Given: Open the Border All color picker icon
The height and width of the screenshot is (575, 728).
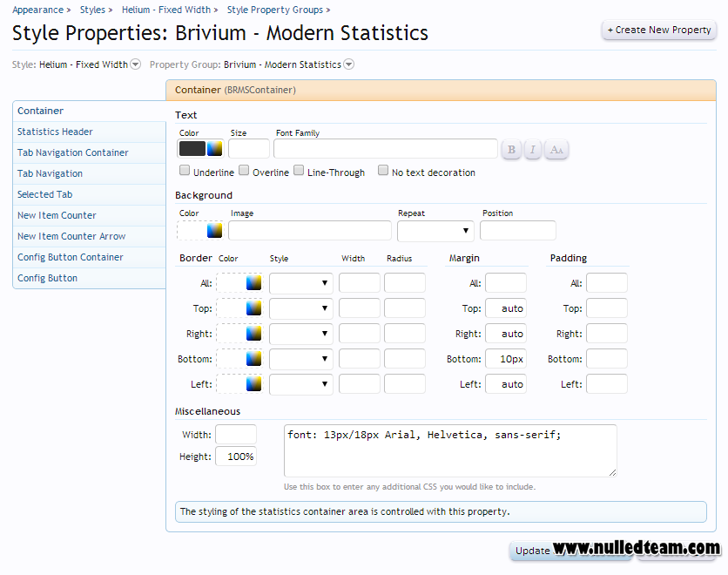Looking at the screenshot, I should pyautogui.click(x=253, y=283).
